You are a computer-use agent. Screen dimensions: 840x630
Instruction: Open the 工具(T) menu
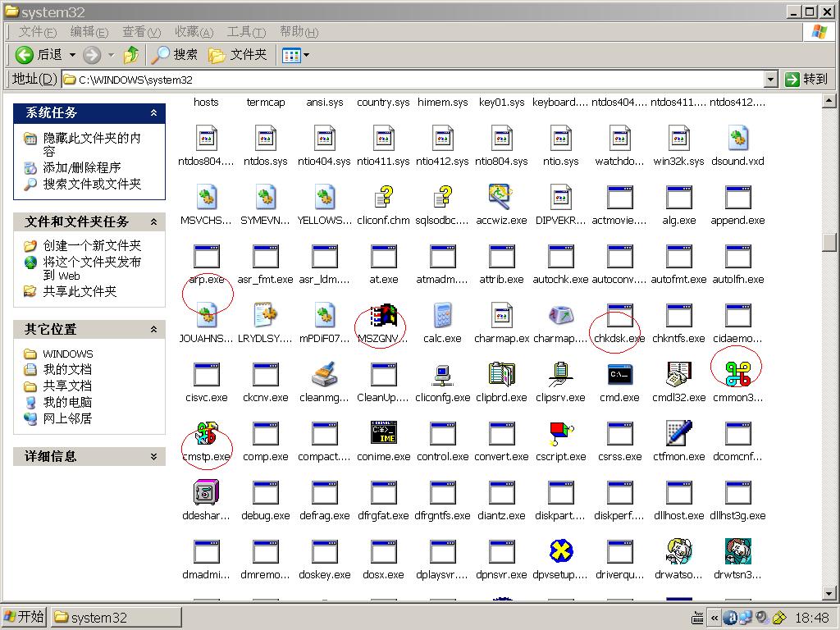click(246, 32)
